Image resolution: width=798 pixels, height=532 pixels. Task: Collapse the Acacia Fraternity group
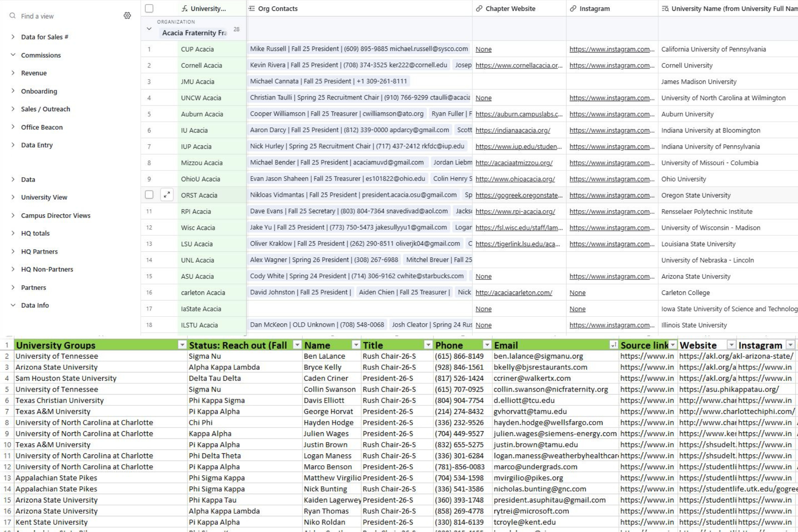(149, 29)
